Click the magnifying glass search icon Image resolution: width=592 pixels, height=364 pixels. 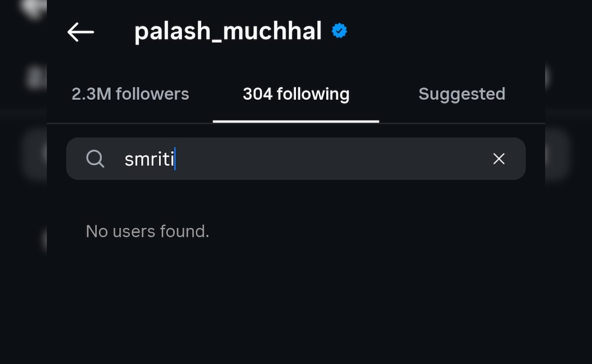coord(95,159)
